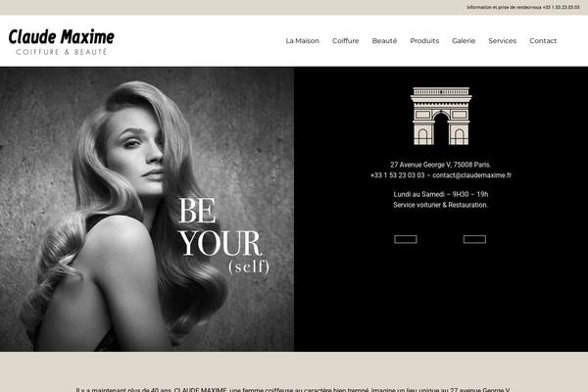Open the Services menu item
Screen dimensions: 588x392
tap(502, 41)
